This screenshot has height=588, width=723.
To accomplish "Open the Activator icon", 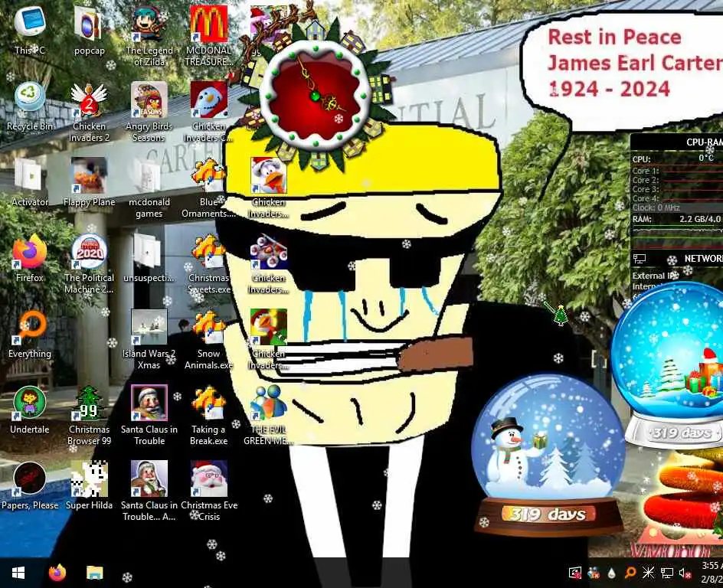I will pos(30,183).
